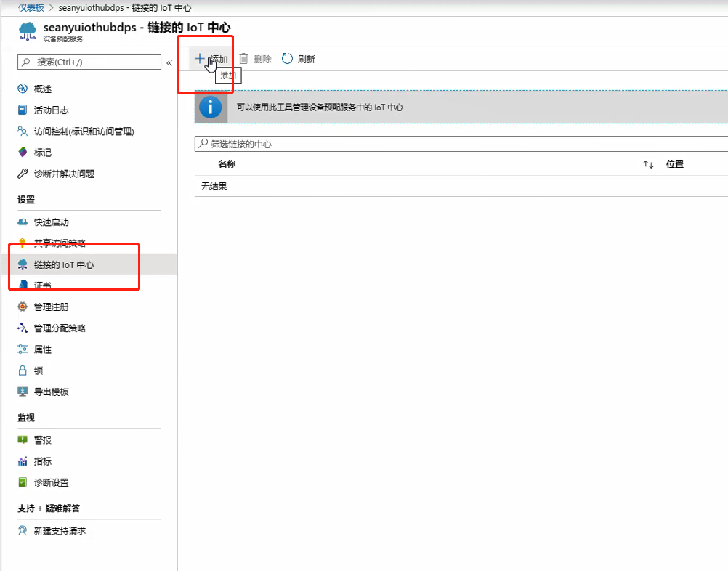Focus the sidebar Search (Ctrl+/) field
Screen dimensions: 728x571
pos(89,62)
